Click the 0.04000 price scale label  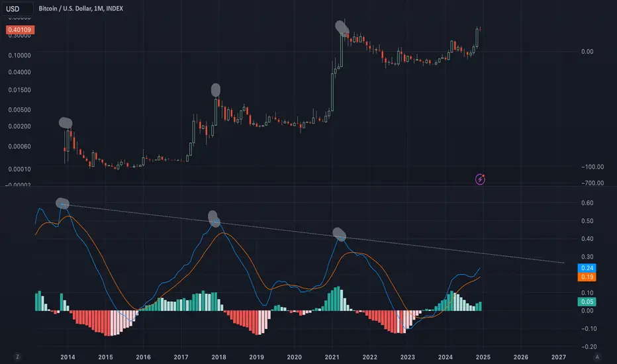tap(19, 72)
